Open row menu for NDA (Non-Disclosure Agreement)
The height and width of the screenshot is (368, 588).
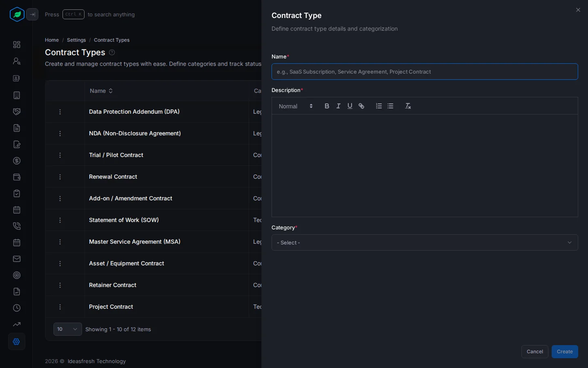click(x=60, y=133)
